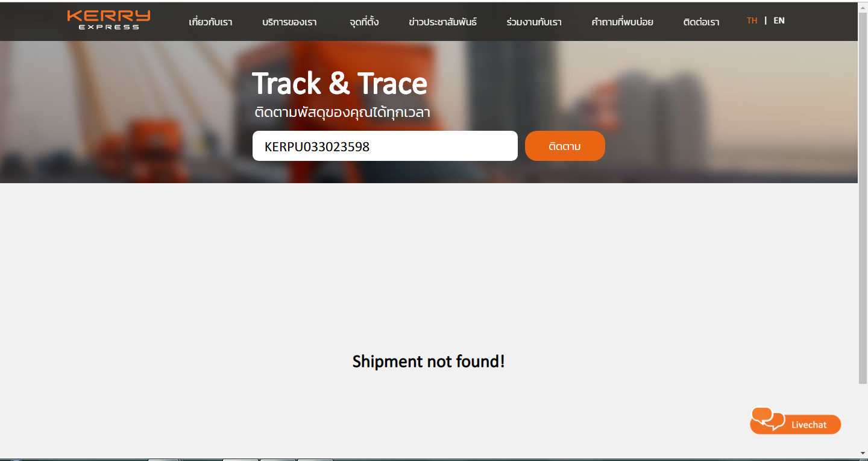
Task: Click the Livechat label text
Action: click(809, 425)
